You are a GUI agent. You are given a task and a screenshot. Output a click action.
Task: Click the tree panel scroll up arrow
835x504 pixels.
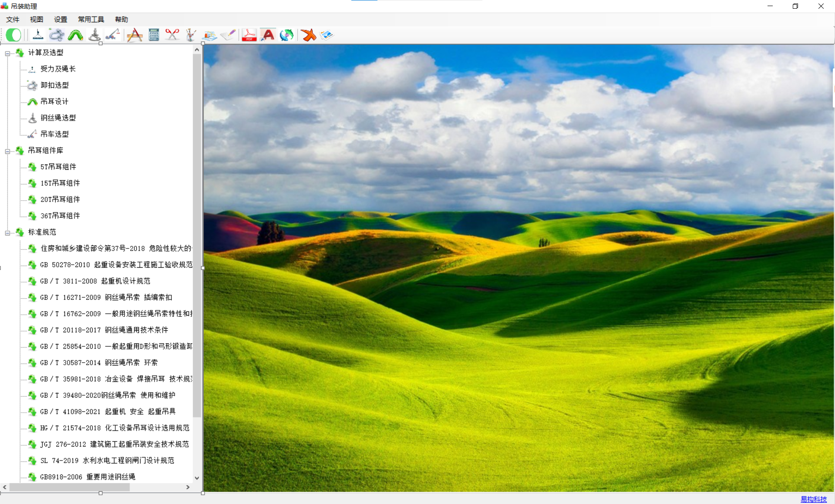pyautogui.click(x=197, y=50)
